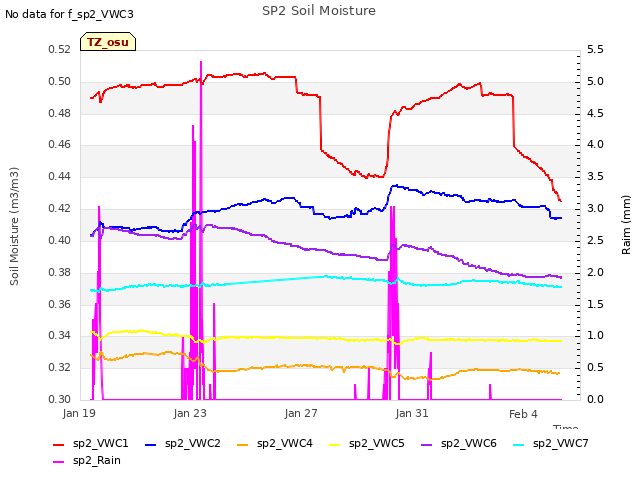This screenshot has width=640, height=480.
Task: Click the 0.46 left axis value
Action: pyautogui.click(x=60, y=144)
